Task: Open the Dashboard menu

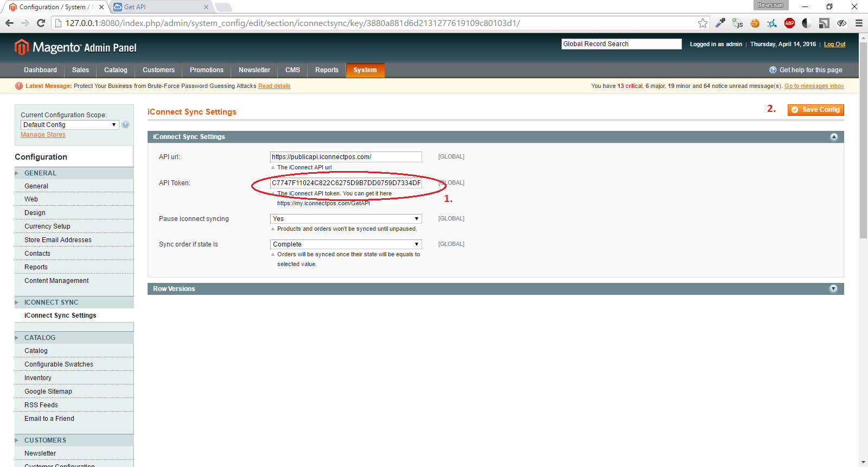Action: pyautogui.click(x=40, y=70)
